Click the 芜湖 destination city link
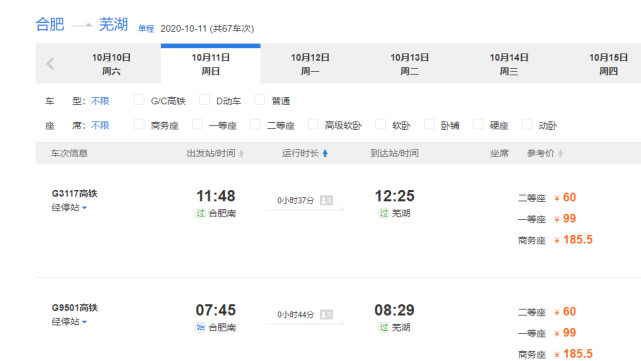The image size is (641, 361). point(113,24)
